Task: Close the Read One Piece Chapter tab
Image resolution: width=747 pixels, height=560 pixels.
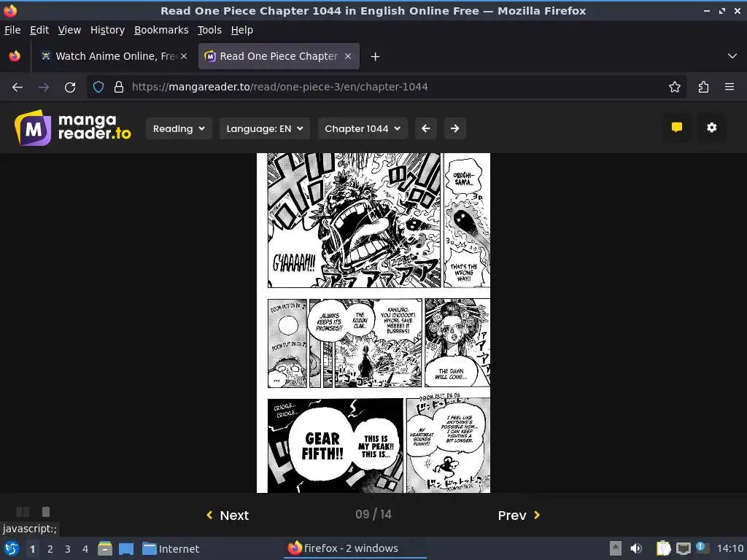Action: pyautogui.click(x=348, y=56)
